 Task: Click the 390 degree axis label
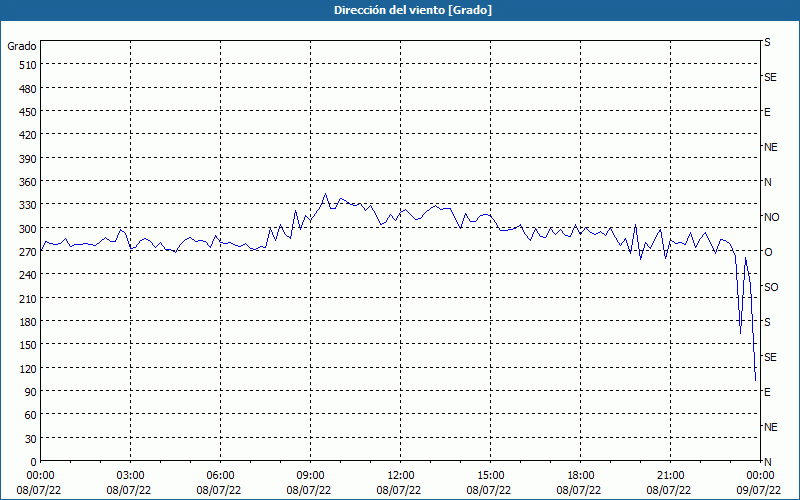(29, 159)
